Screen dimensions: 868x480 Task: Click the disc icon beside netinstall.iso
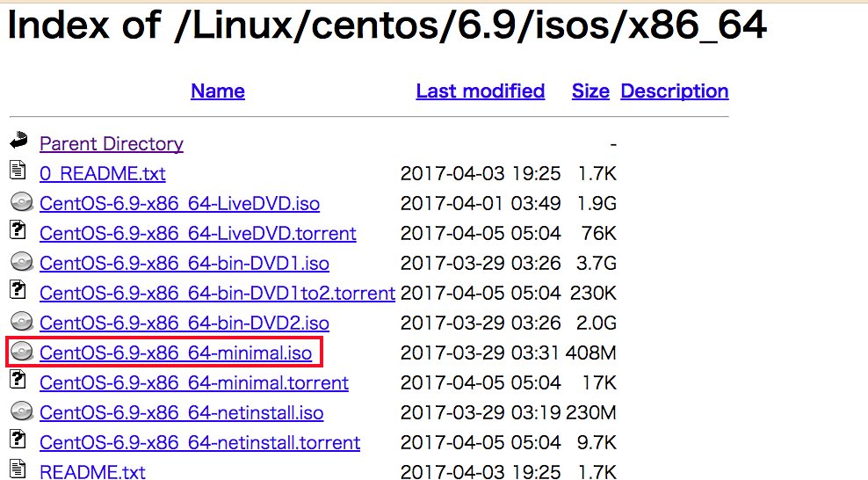[x=22, y=411]
